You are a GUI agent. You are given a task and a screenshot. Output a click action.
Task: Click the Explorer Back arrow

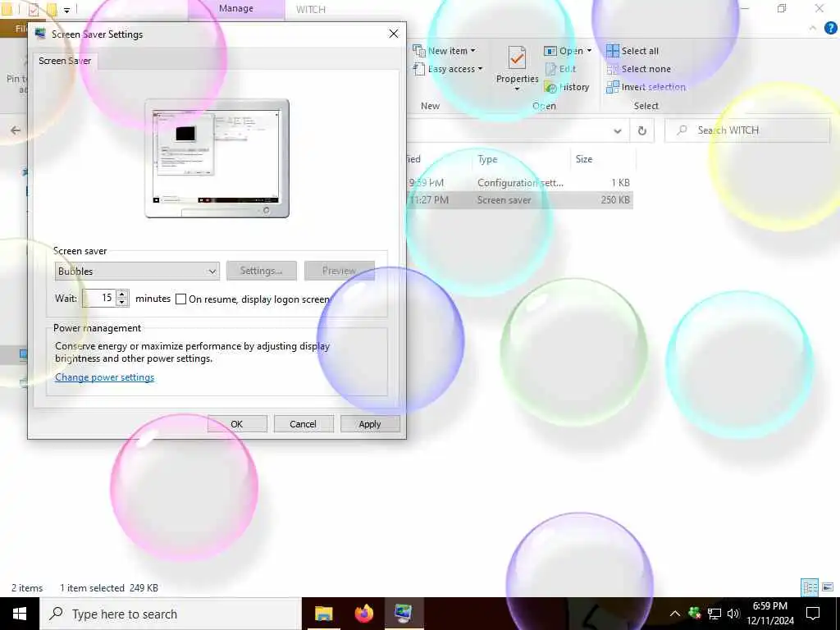(x=16, y=130)
